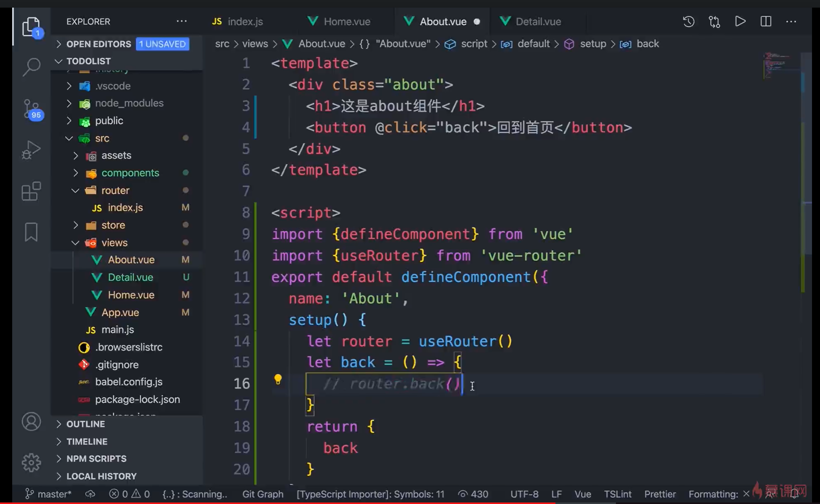Click the Manage gear icon
The width and height of the screenshot is (820, 504).
coord(31,463)
